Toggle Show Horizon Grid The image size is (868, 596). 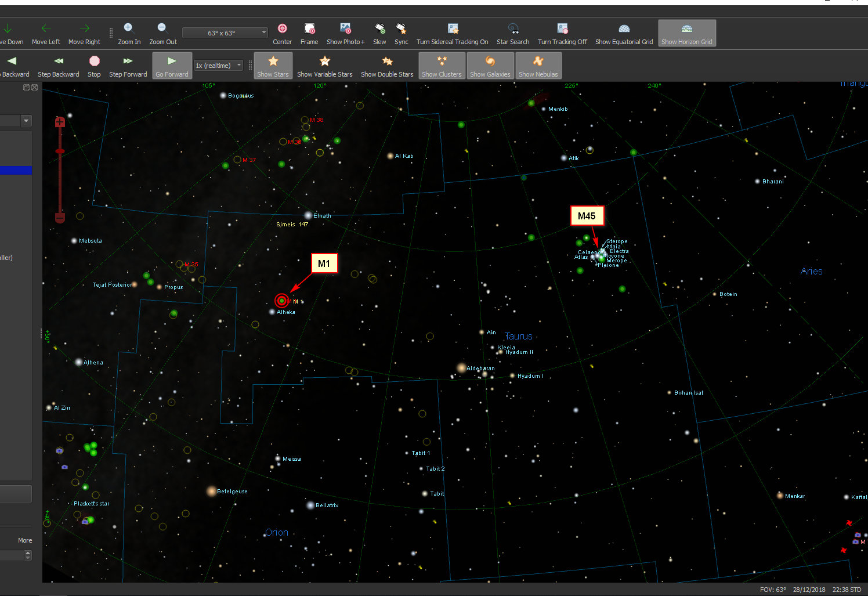tap(687, 33)
